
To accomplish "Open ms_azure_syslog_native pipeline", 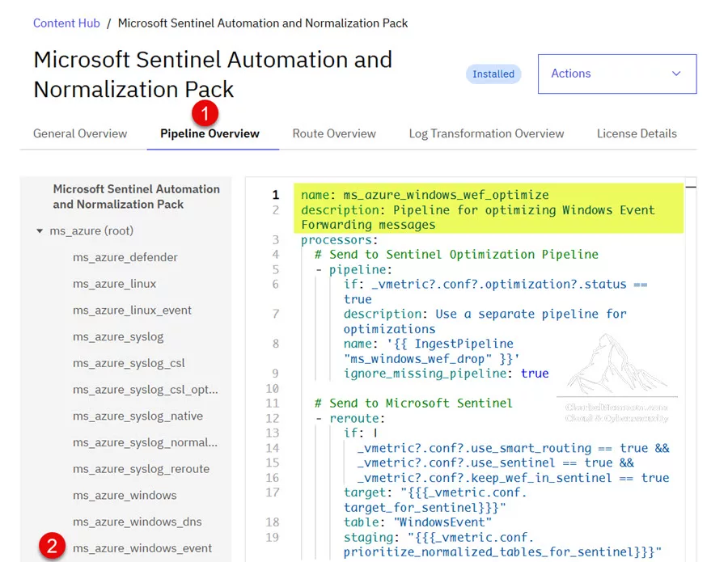I will pos(138,416).
